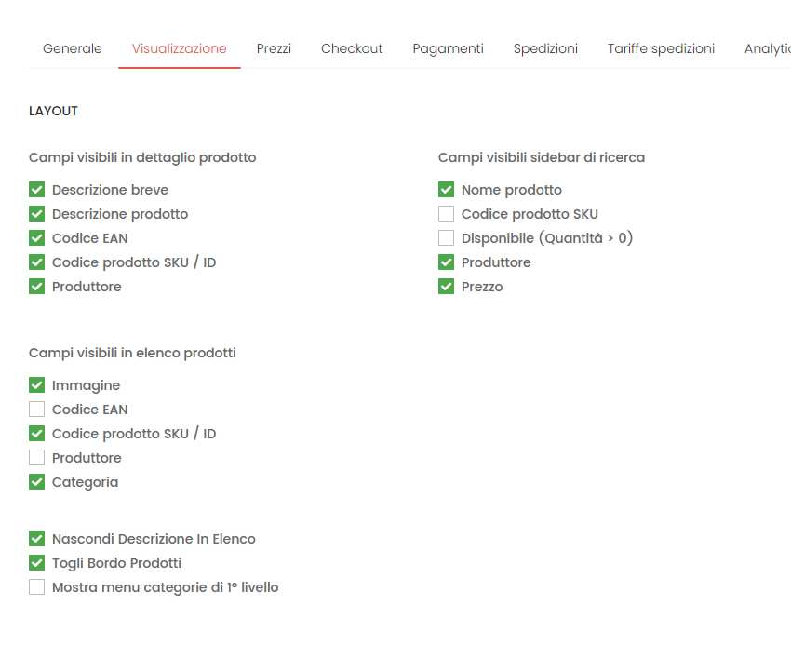
Task: Disable Codice EAN in dettaglio prodotto
Action: pos(36,237)
